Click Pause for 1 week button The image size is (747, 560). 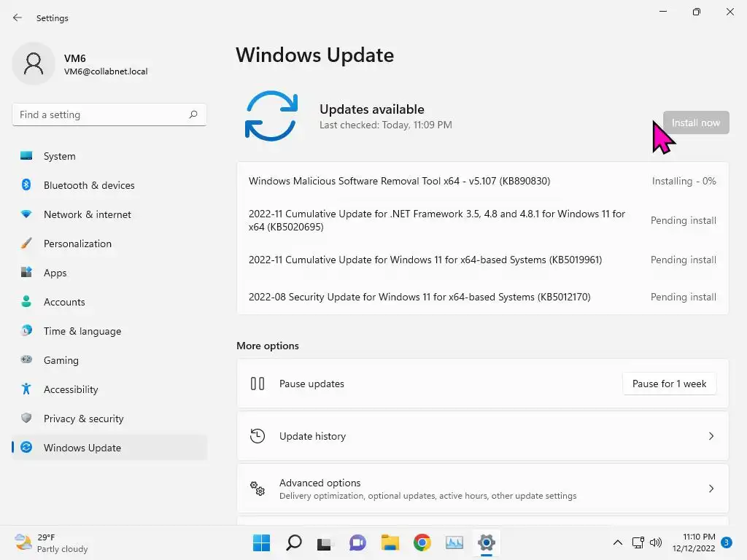(669, 384)
